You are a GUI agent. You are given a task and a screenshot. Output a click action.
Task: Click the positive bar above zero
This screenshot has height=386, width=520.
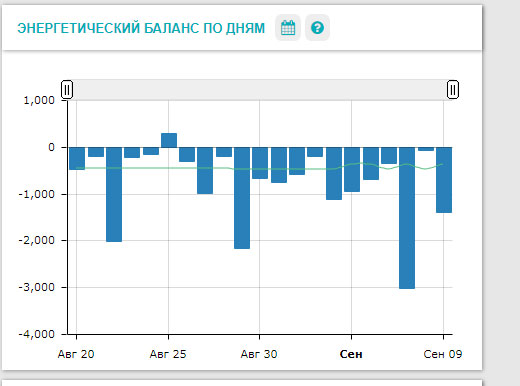click(x=169, y=140)
